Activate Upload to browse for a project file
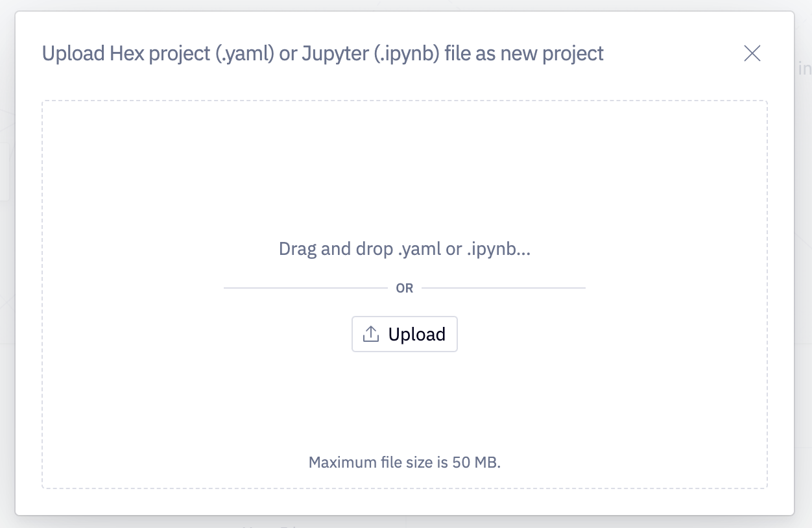 tap(404, 333)
